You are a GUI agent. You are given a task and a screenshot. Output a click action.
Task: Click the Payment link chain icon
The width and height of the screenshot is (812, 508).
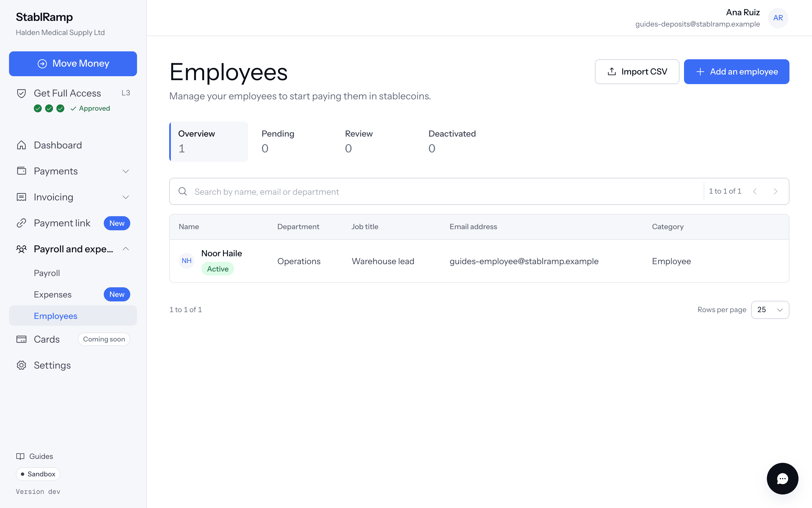tap(21, 223)
